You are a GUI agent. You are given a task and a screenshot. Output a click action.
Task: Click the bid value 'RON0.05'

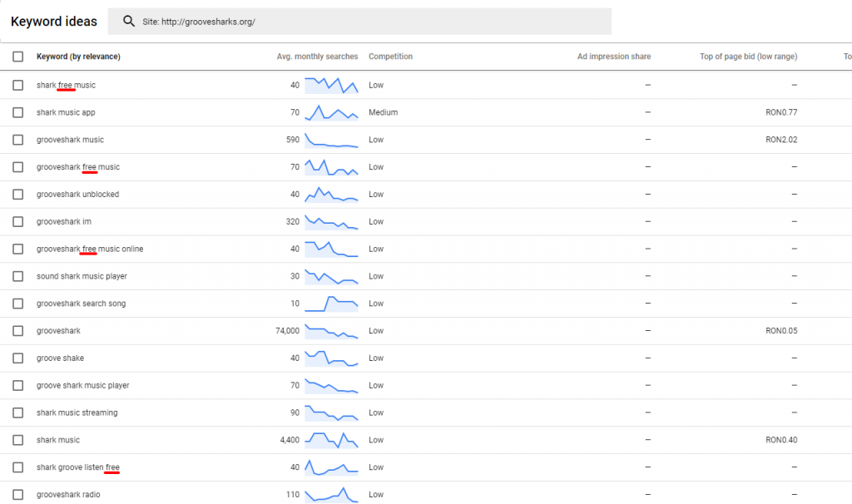pyautogui.click(x=781, y=331)
